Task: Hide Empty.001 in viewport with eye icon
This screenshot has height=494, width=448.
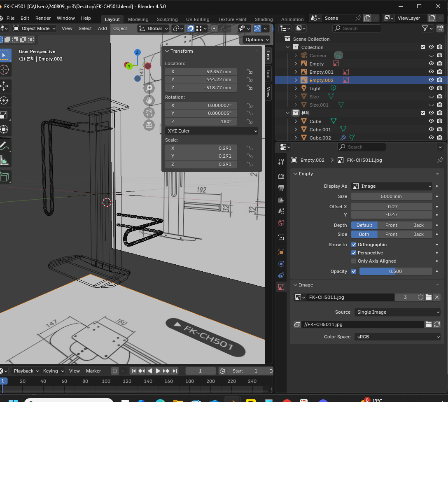Action: click(x=431, y=72)
